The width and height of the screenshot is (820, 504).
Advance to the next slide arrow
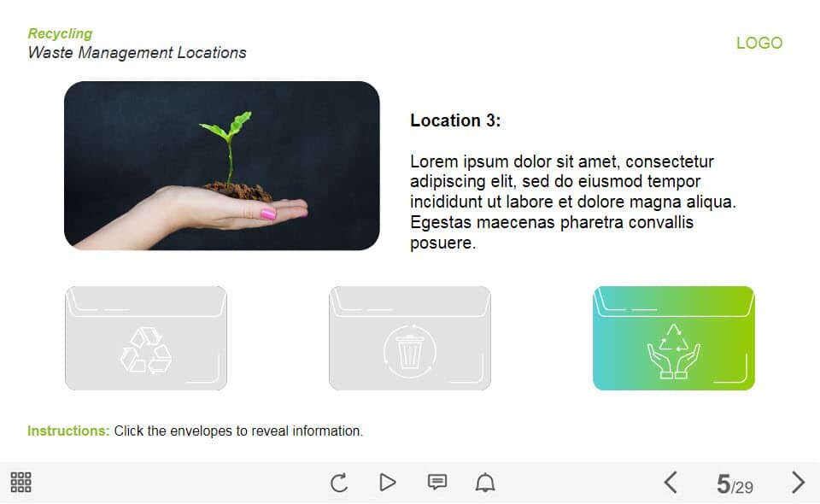[x=798, y=482]
